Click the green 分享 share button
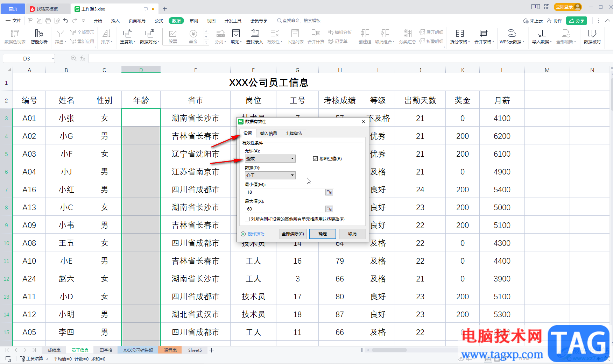The image size is (613, 364). coord(577,21)
